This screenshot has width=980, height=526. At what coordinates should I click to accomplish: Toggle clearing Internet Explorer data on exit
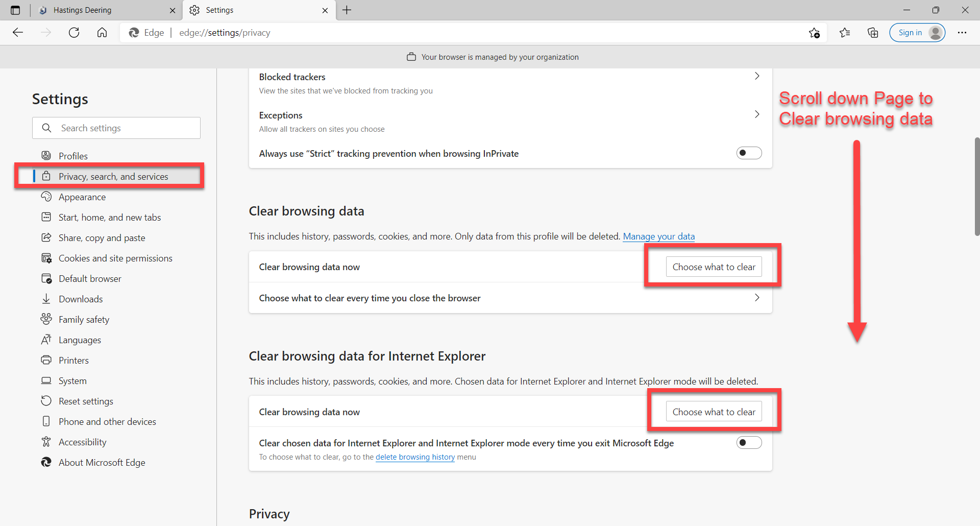tap(749, 443)
